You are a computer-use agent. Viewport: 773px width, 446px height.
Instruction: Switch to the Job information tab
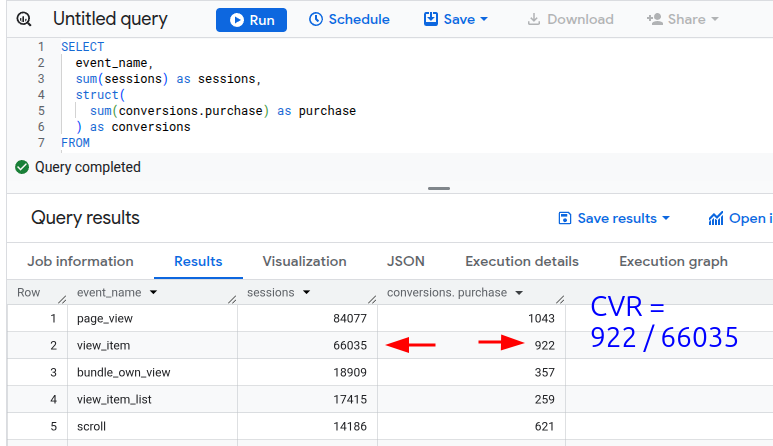pyautogui.click(x=80, y=261)
